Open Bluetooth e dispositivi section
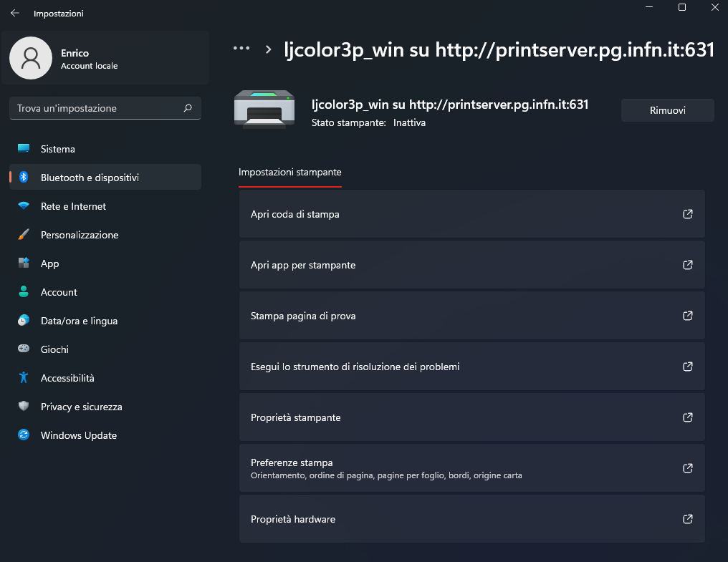Viewport: 728px width, 562px height. (x=105, y=178)
